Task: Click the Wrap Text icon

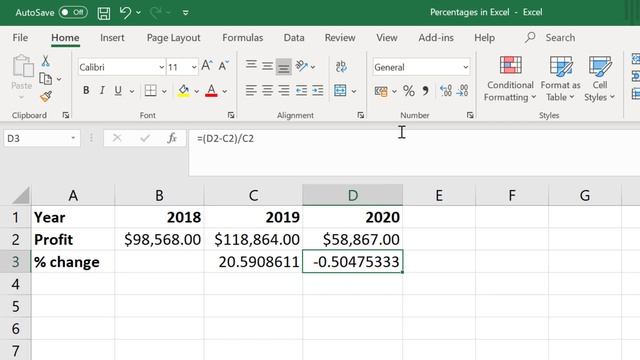Action: tap(341, 66)
